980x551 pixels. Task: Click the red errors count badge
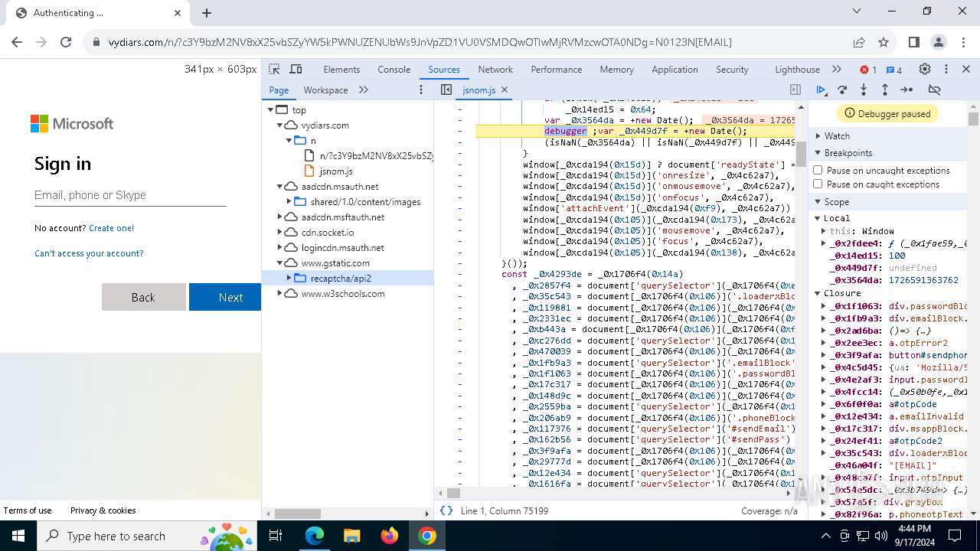click(868, 70)
